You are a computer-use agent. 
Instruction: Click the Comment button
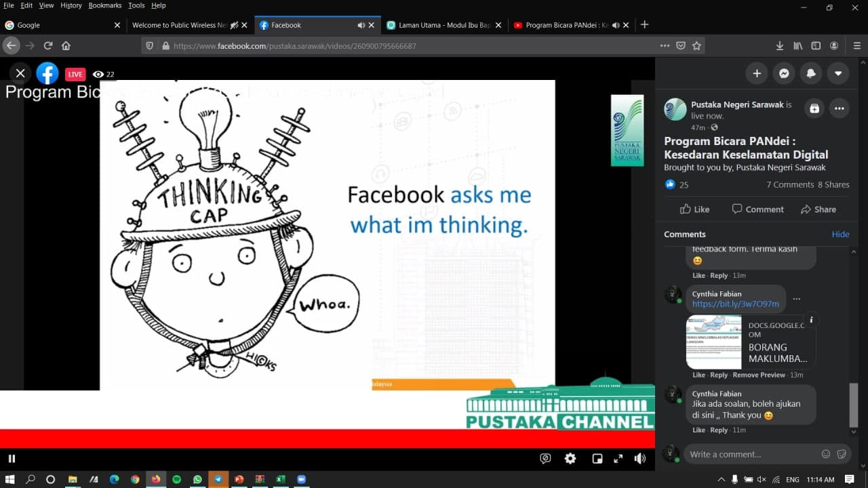tap(758, 209)
